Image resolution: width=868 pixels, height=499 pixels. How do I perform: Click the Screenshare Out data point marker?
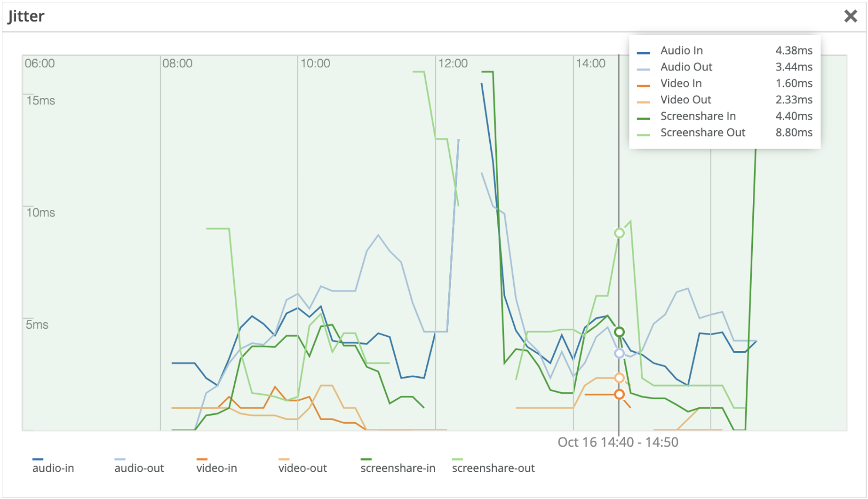click(x=619, y=233)
